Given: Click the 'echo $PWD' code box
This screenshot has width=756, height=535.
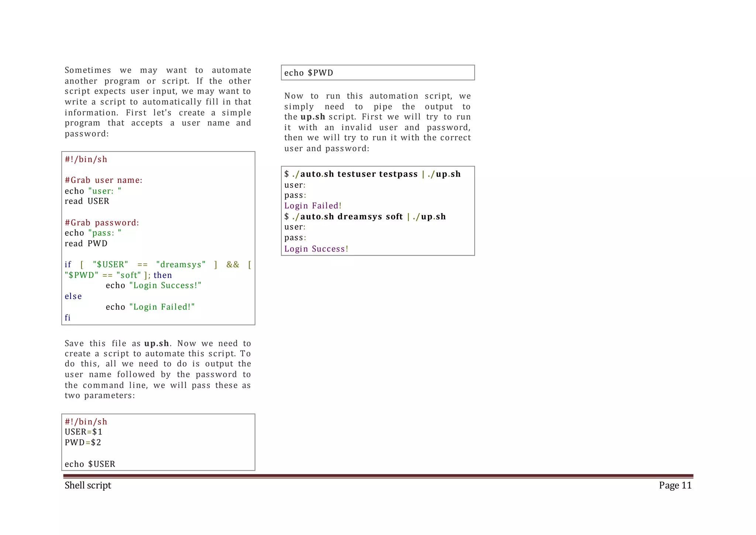Looking at the screenshot, I should (309, 73).
